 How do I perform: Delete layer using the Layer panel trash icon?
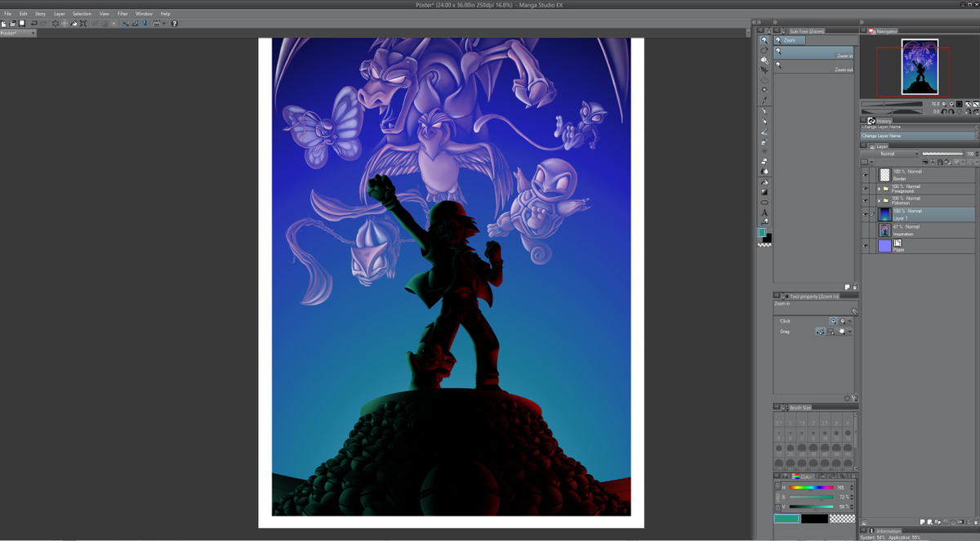[976, 521]
